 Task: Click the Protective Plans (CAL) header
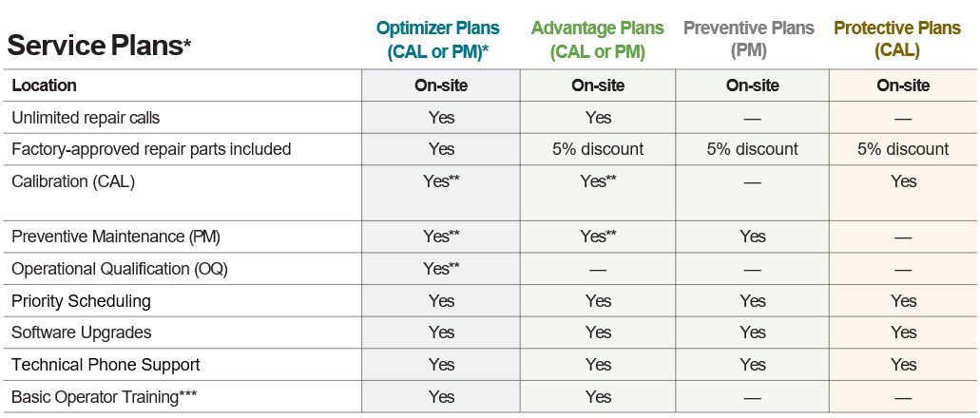(x=897, y=40)
